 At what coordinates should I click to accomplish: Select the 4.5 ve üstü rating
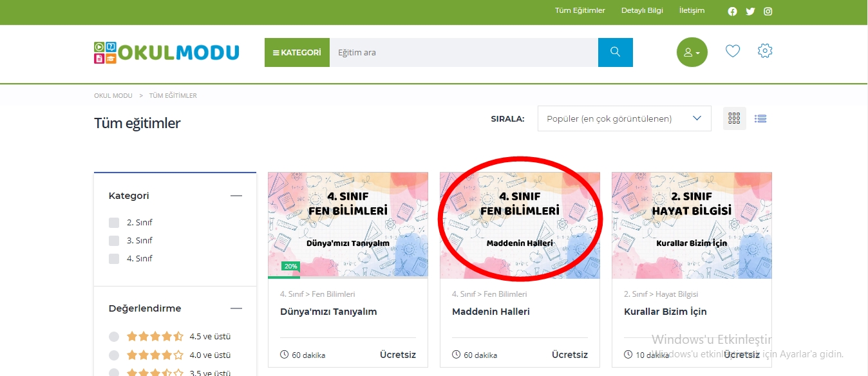tap(114, 337)
